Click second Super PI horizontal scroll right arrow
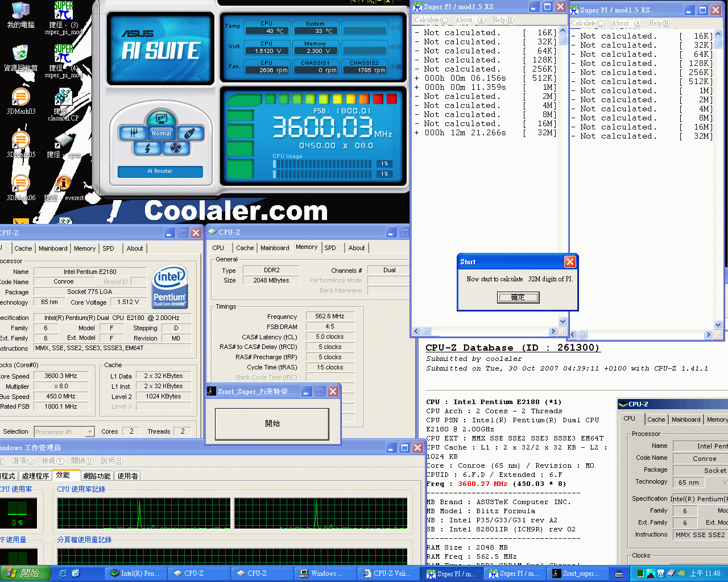The height and width of the screenshot is (582, 728). (x=708, y=335)
